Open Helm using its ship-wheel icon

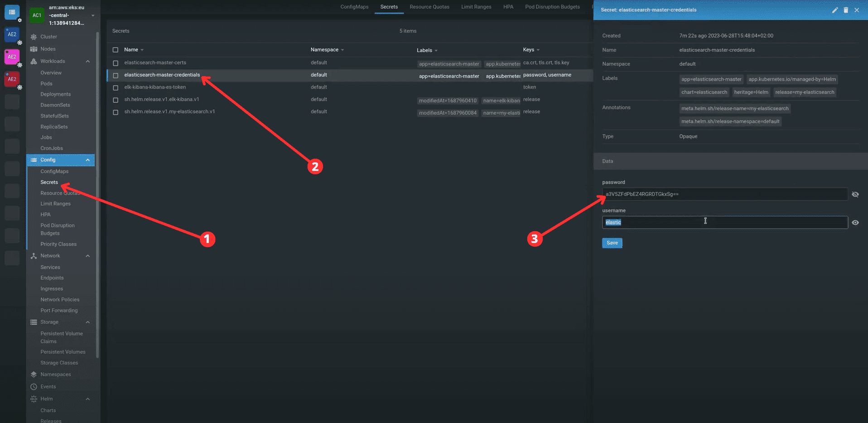[x=33, y=399]
